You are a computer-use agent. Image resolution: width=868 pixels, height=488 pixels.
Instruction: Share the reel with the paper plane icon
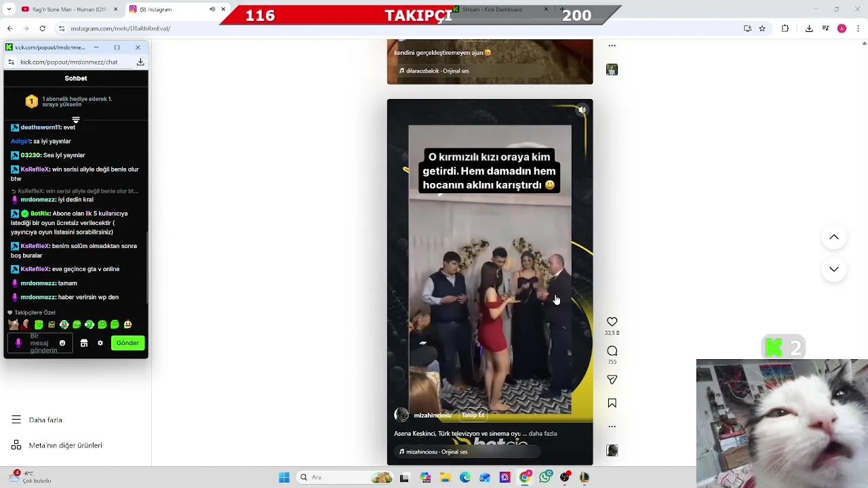tap(612, 380)
